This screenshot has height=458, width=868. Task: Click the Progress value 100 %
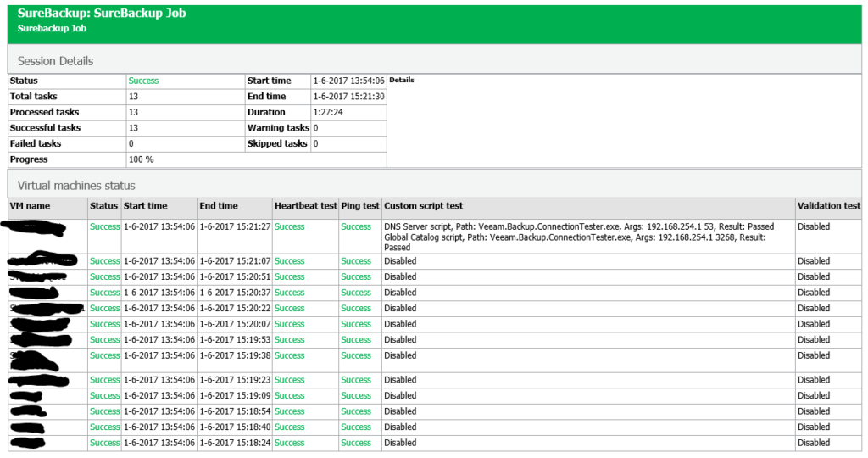pyautogui.click(x=141, y=159)
